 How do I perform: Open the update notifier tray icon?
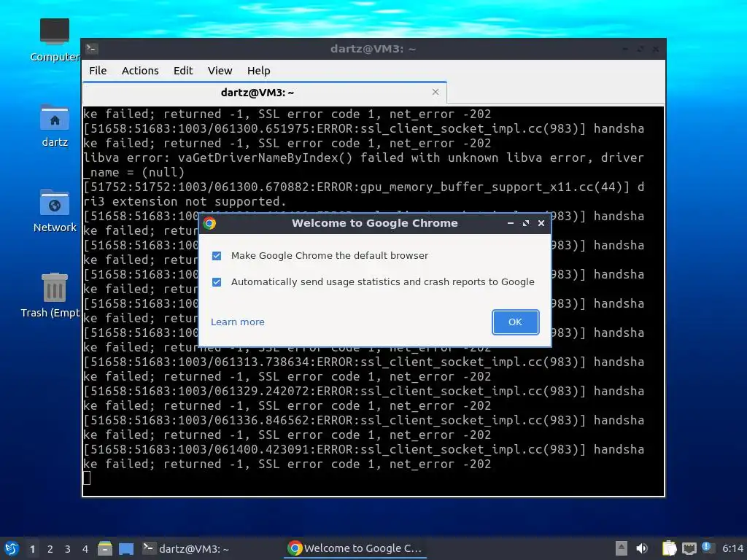(x=707, y=548)
